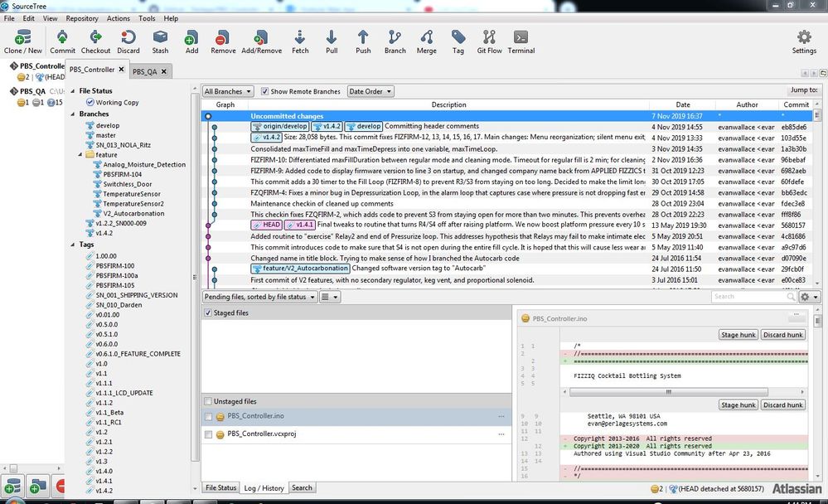
Task: Select the Stash icon in the toolbar
Action: [x=160, y=39]
